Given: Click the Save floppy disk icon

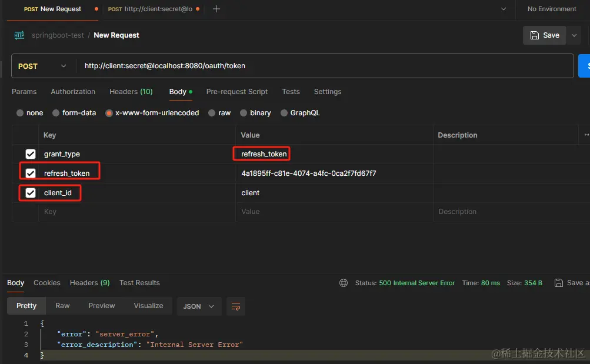Looking at the screenshot, I should (534, 35).
